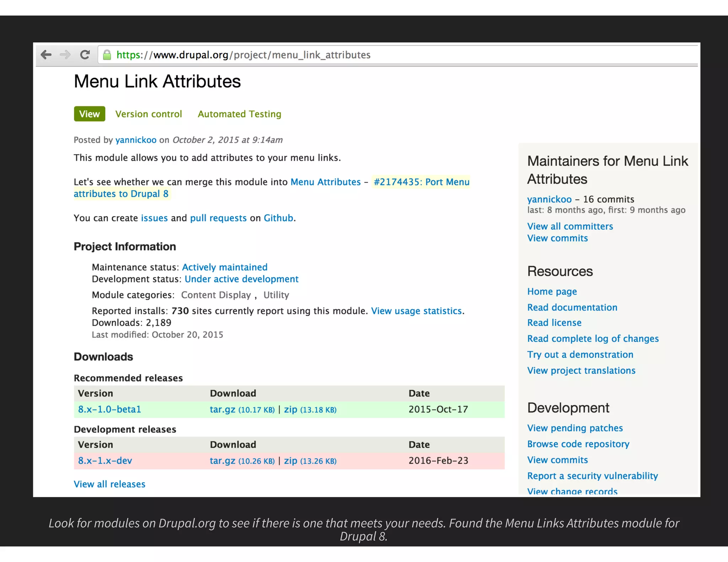Open the 8.x-1.0-beta1 release
Screen dimensions: 728x562
pyautogui.click(x=109, y=409)
